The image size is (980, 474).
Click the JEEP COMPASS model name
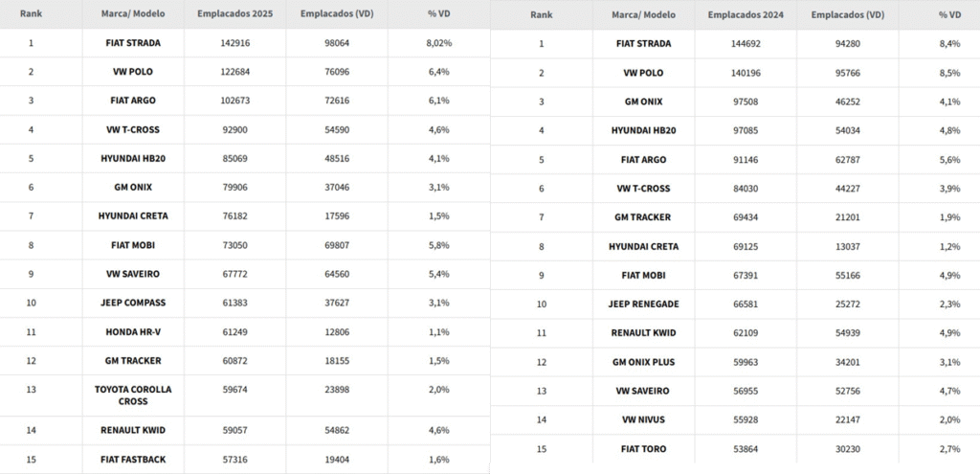pos(133,303)
